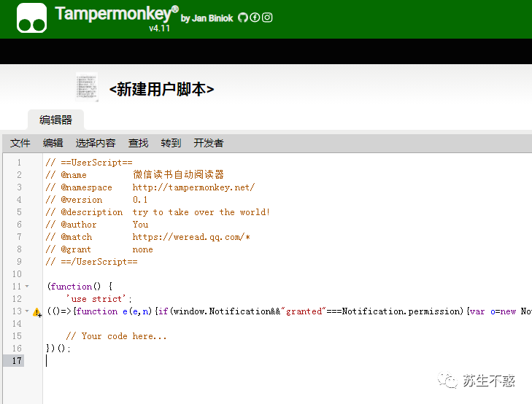
Task: Open Jan Biniok's GitHub icon link
Action: (x=242, y=18)
